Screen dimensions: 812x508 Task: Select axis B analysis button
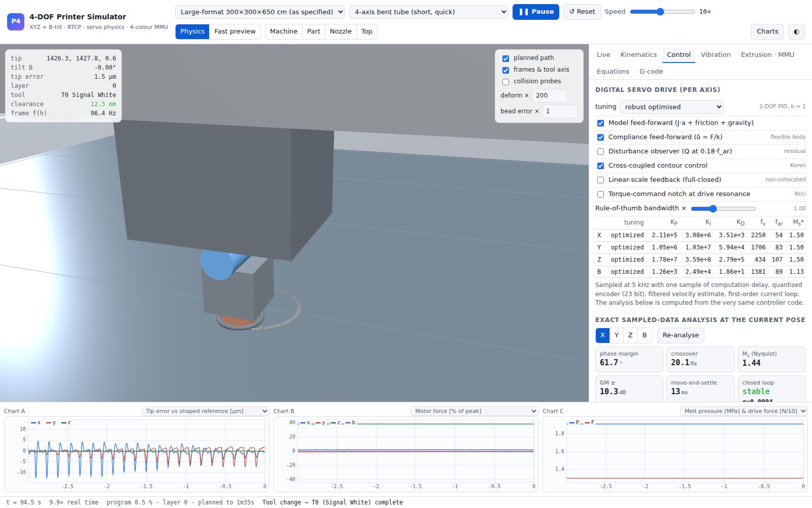pos(645,335)
